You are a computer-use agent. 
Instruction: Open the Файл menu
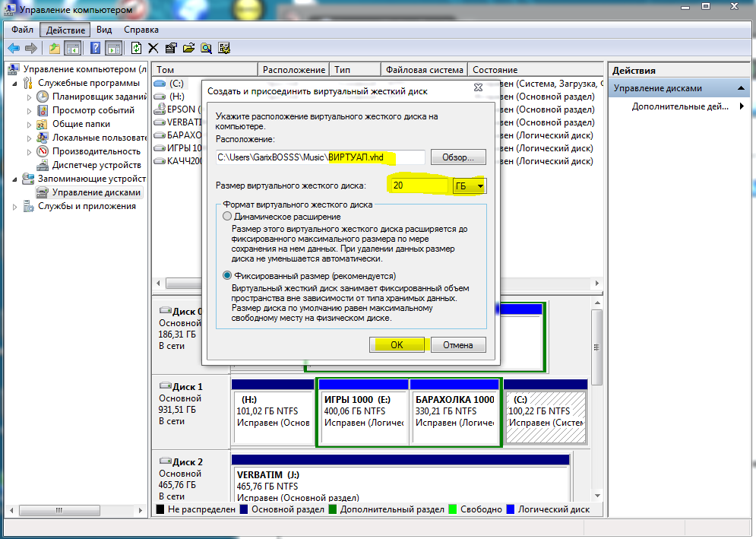(x=22, y=30)
